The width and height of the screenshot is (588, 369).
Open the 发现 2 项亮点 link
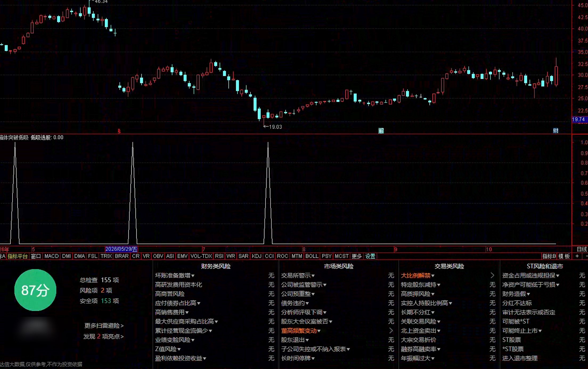[x=103, y=337]
